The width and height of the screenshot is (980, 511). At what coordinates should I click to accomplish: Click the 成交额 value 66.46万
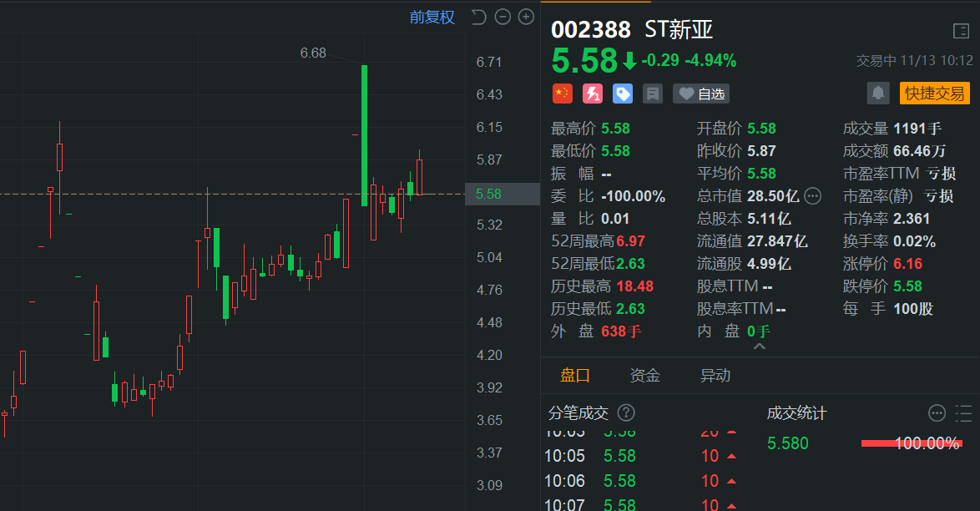tap(919, 151)
